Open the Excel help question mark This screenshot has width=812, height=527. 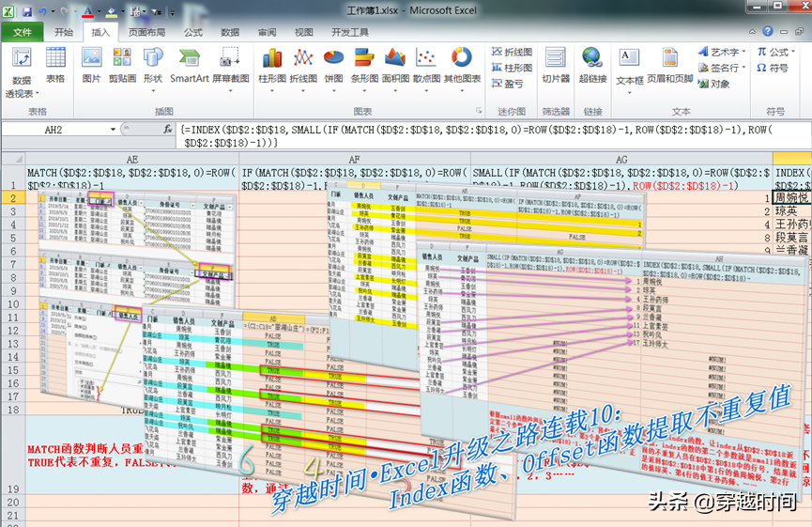[768, 32]
